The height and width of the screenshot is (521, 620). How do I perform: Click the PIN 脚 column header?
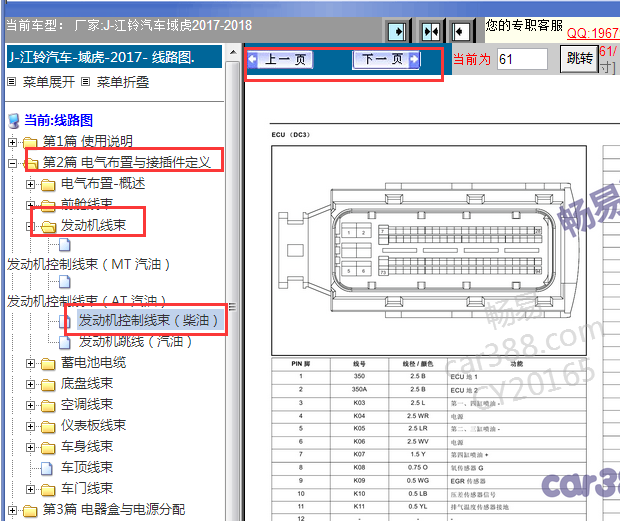tap(301, 364)
